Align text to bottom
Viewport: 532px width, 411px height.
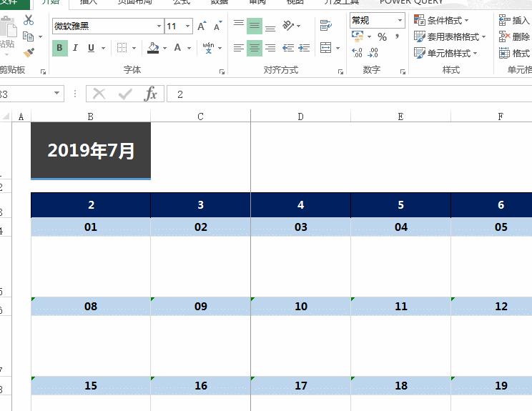pyautogui.click(x=270, y=26)
